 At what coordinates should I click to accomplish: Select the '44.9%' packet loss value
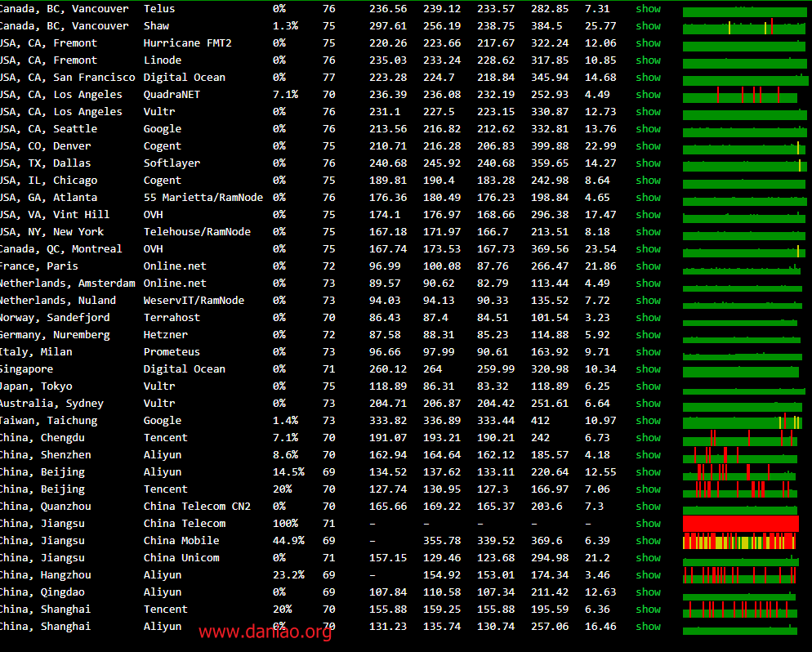288,540
